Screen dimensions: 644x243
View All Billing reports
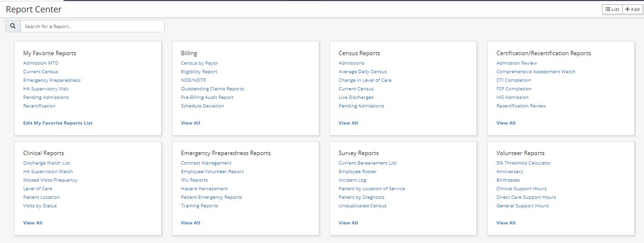click(x=190, y=123)
